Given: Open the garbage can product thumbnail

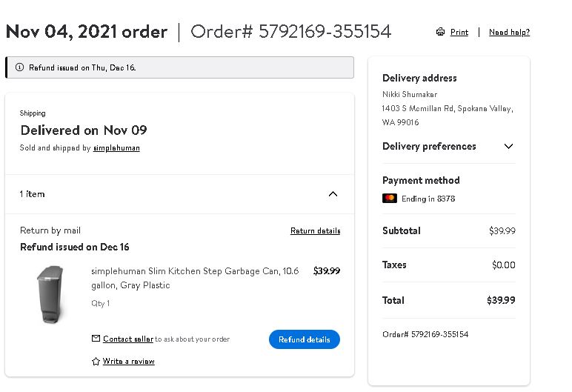Looking at the screenshot, I should [50, 294].
